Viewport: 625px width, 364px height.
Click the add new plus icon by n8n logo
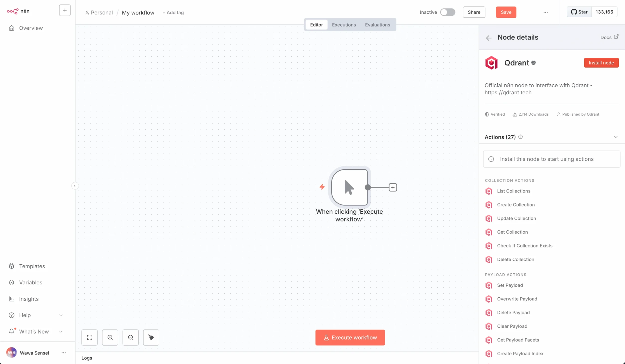click(65, 10)
